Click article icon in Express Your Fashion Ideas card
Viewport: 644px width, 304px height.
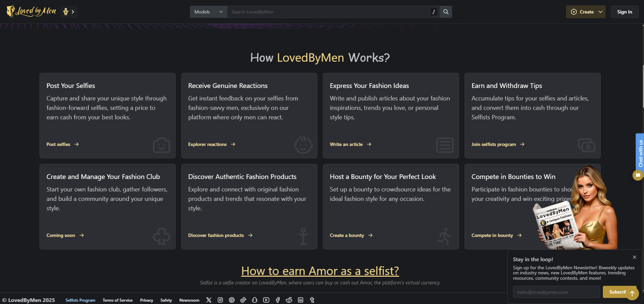(445, 145)
